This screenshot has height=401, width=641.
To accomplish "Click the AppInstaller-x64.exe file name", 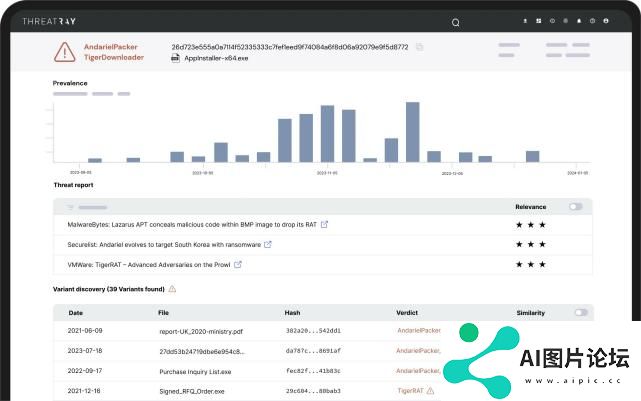I will click(x=216, y=58).
